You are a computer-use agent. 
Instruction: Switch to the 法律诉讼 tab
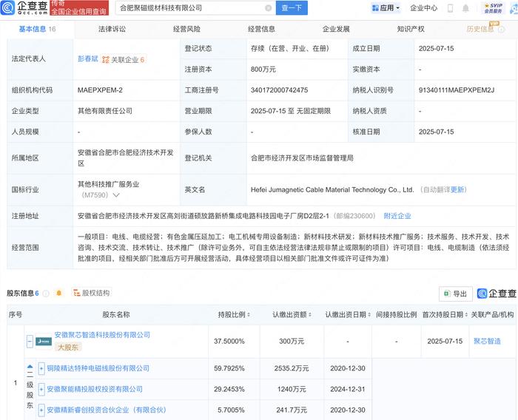[x=112, y=29]
